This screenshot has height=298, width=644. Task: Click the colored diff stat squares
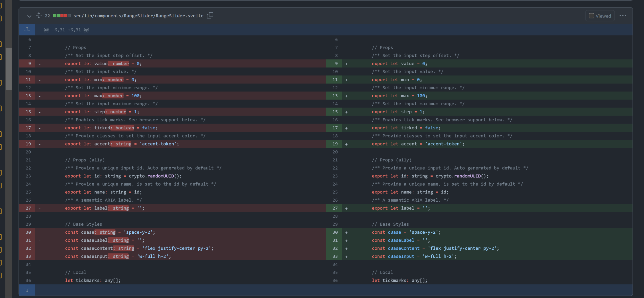[x=61, y=16]
